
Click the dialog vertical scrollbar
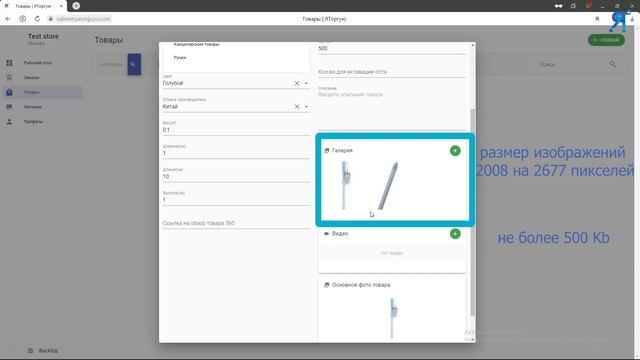point(473,212)
